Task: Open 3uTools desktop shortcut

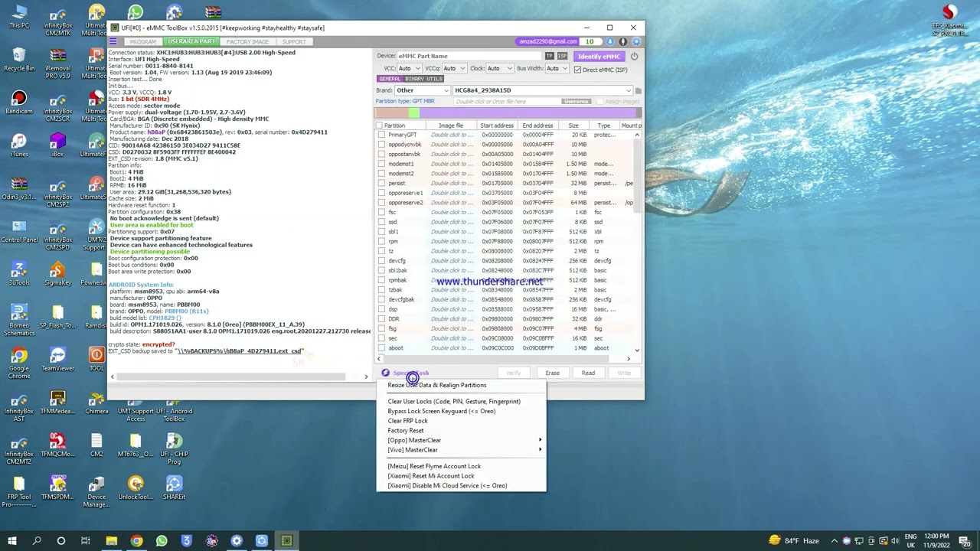Action: [19, 274]
